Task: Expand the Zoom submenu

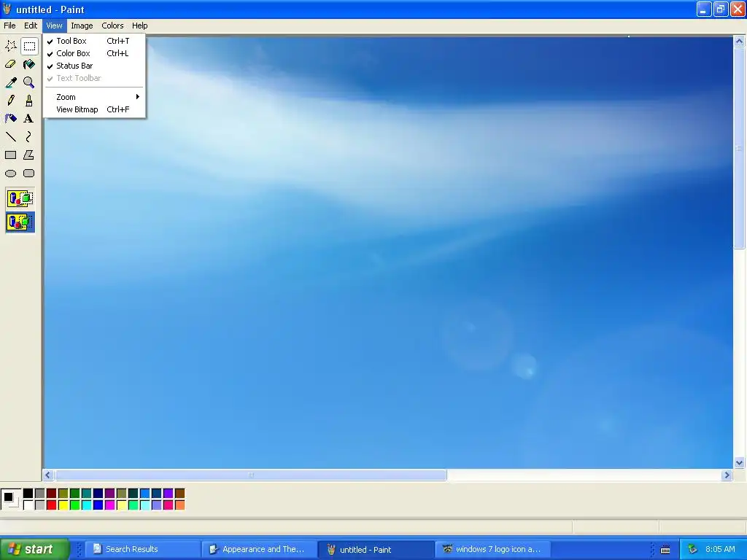Action: click(x=94, y=97)
